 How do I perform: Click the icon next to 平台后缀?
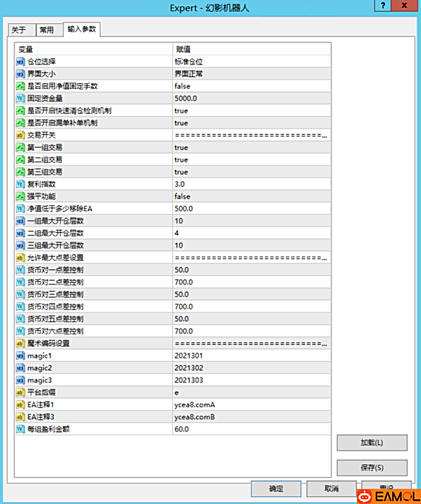pos(20,393)
